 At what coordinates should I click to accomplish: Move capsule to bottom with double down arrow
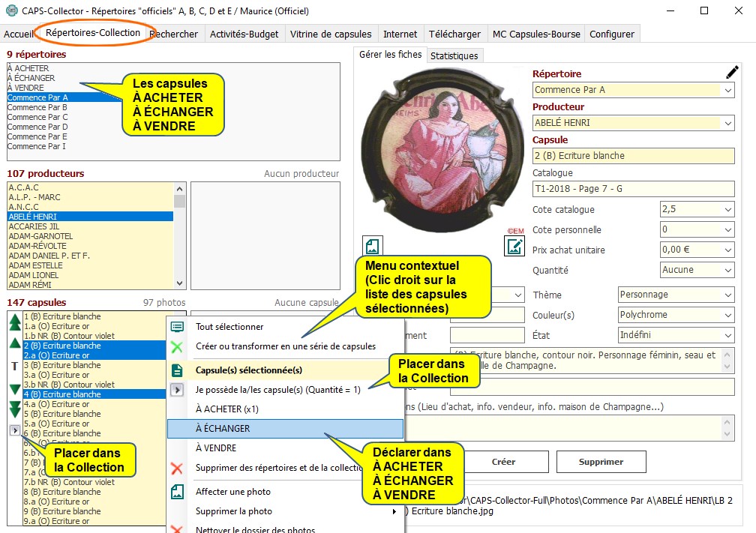(15, 409)
